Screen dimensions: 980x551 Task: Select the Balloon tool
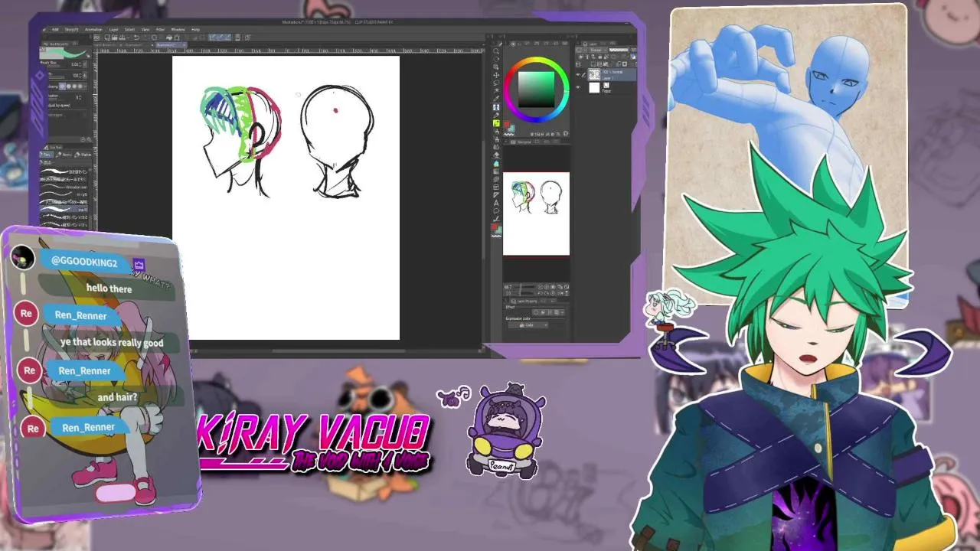pos(496,211)
